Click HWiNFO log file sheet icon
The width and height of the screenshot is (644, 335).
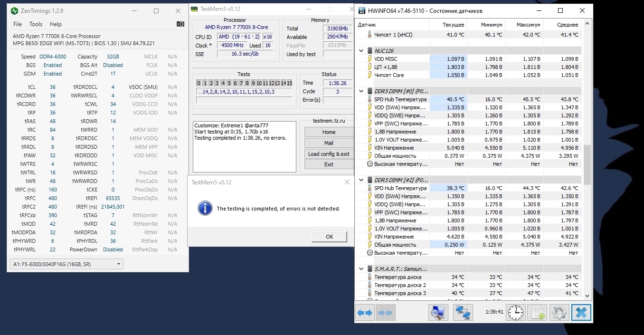pos(537,313)
